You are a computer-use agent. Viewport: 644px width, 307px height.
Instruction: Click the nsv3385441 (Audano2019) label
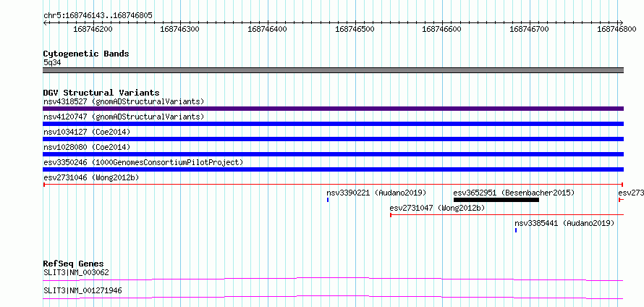coord(564,223)
